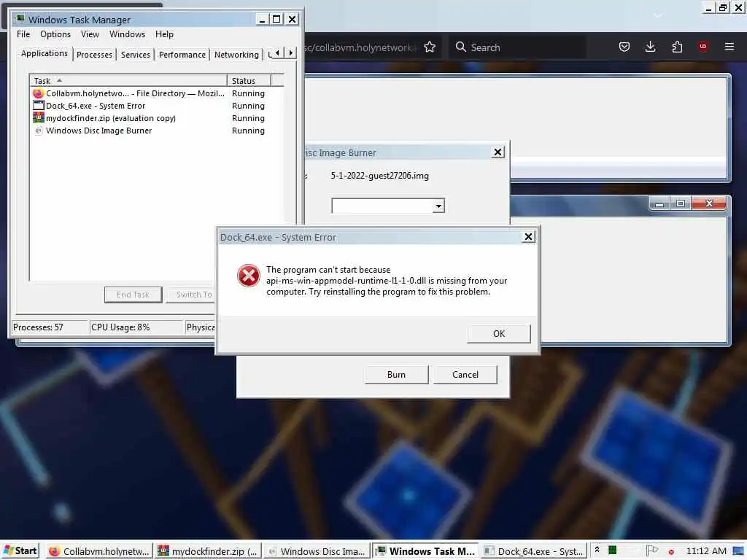Sort by the Status column header

tap(249, 80)
